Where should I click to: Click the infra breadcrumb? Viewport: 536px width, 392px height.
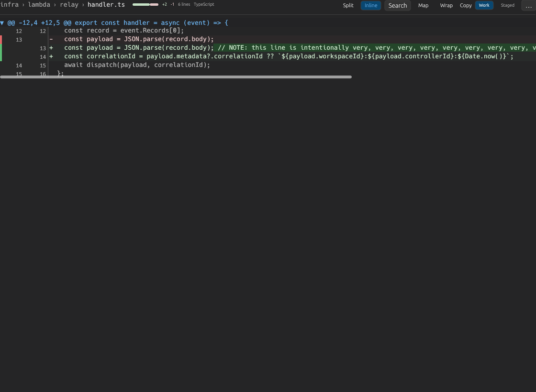click(9, 4)
